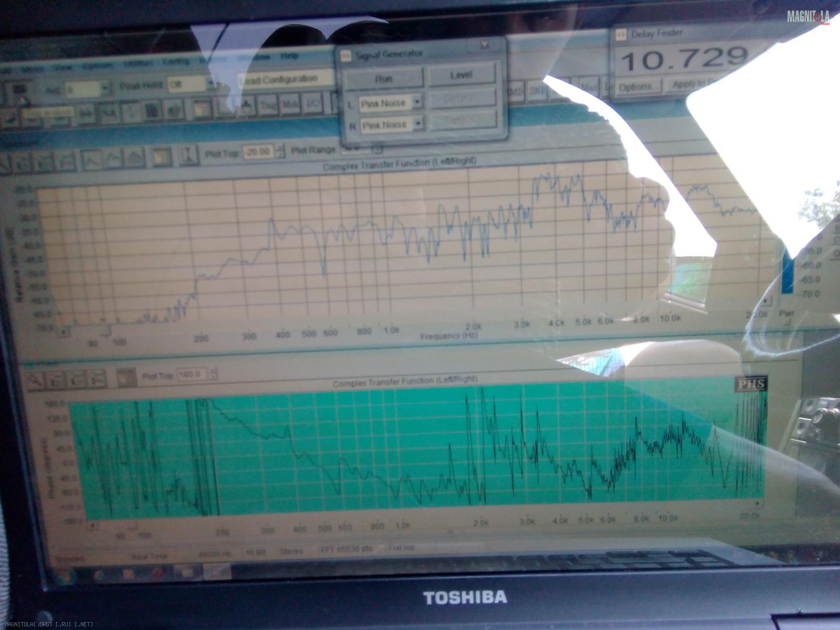Viewport: 840px width, 630px height.
Task: Click the double curve icon in spectrum toolbar
Action: [x=114, y=158]
